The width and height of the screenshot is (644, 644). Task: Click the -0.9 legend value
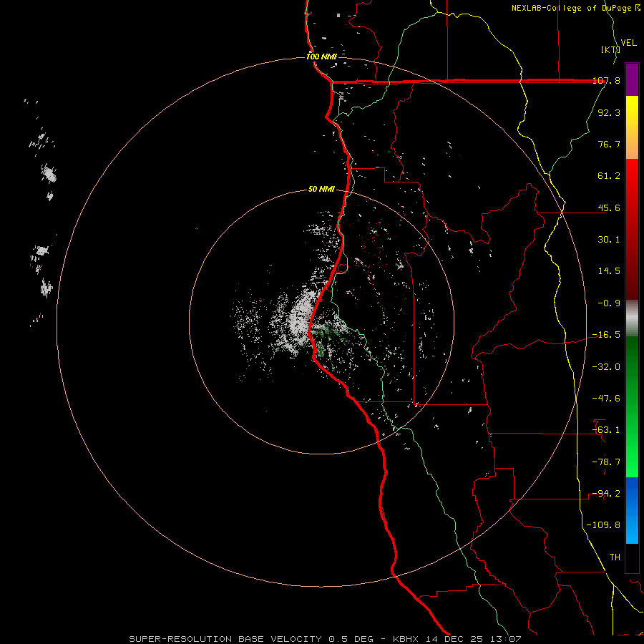(609, 303)
